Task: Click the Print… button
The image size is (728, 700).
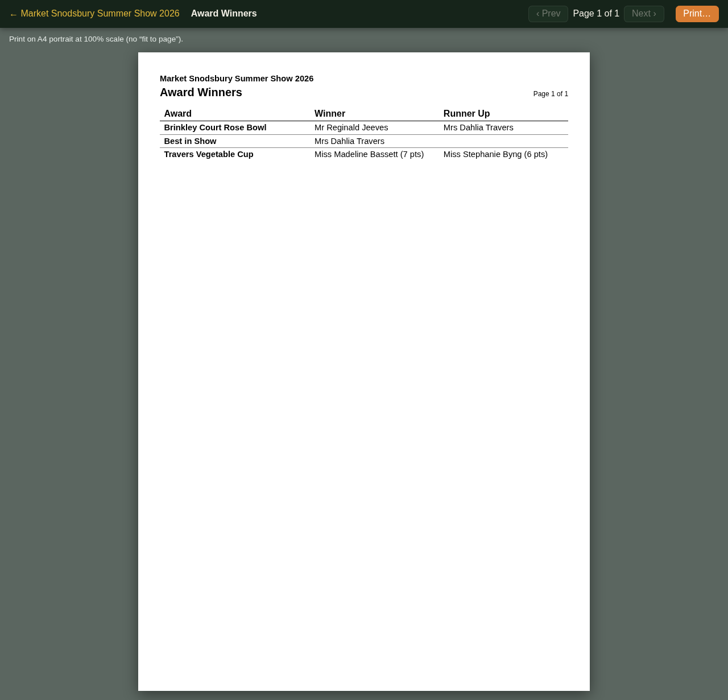Action: click(x=697, y=14)
